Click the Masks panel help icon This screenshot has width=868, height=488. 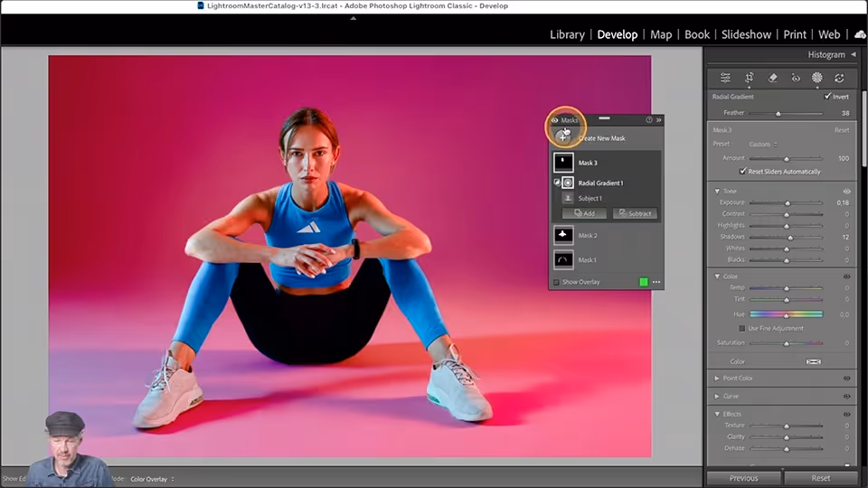649,119
